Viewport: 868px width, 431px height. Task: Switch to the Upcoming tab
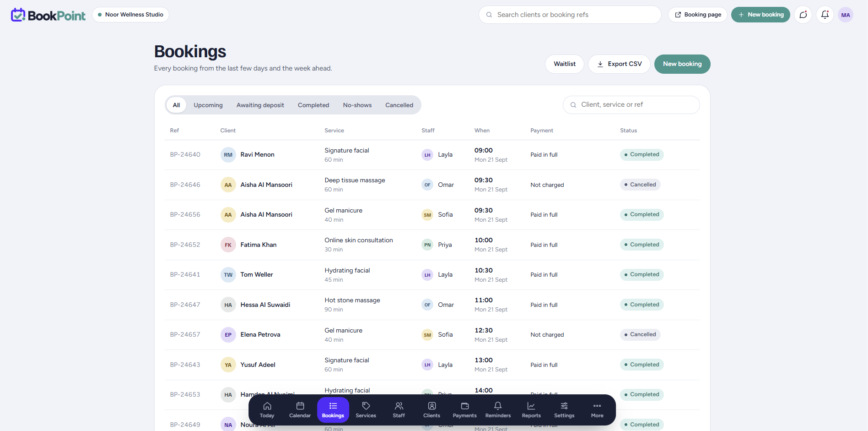point(208,105)
